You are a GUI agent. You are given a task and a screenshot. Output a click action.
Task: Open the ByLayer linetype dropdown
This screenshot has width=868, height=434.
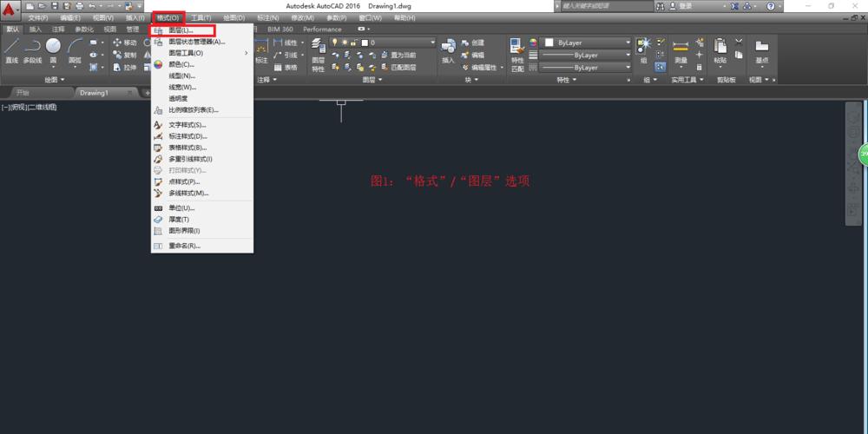[586, 67]
